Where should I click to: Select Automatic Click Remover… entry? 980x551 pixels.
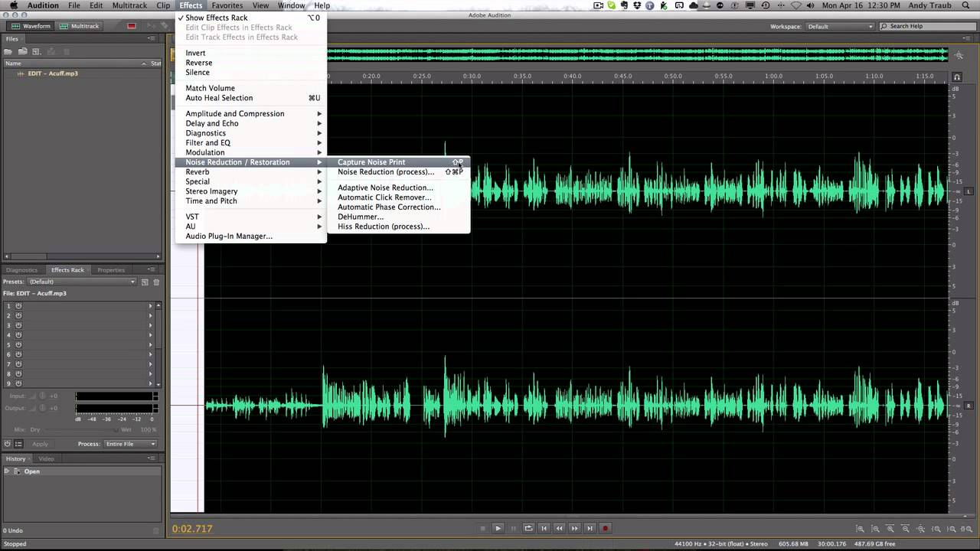pos(400,197)
